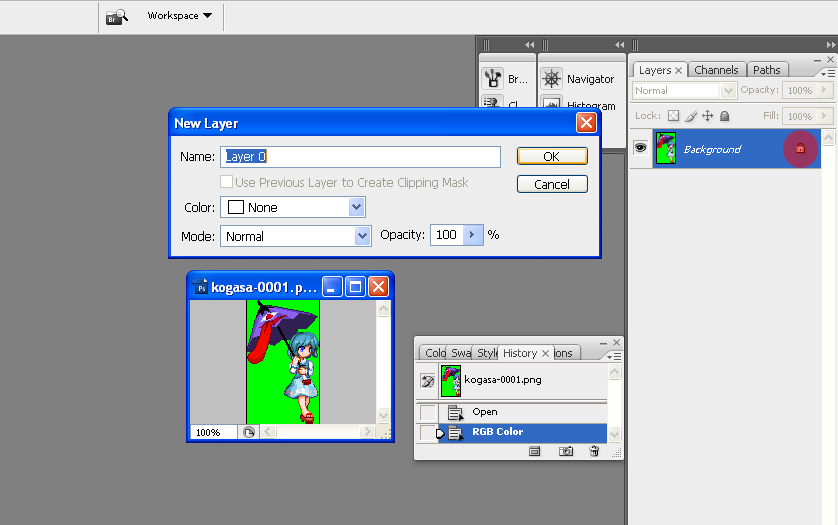Click the document vertical scroll up arrow
This screenshot has height=525, width=838.
[383, 308]
